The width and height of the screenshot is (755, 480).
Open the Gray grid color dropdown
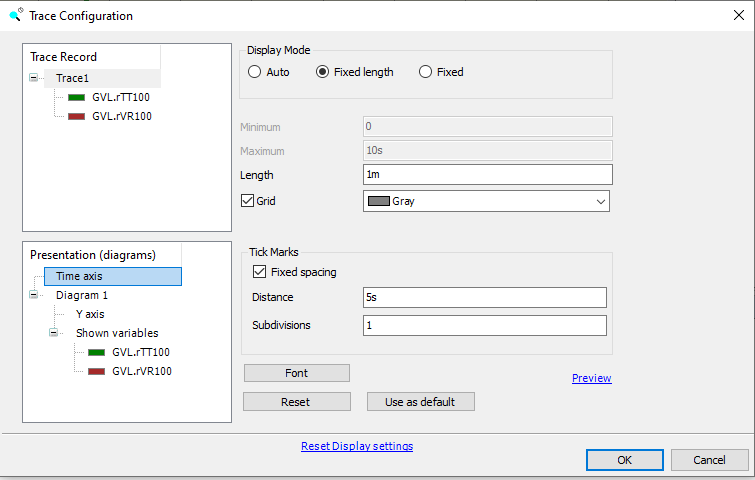click(600, 201)
